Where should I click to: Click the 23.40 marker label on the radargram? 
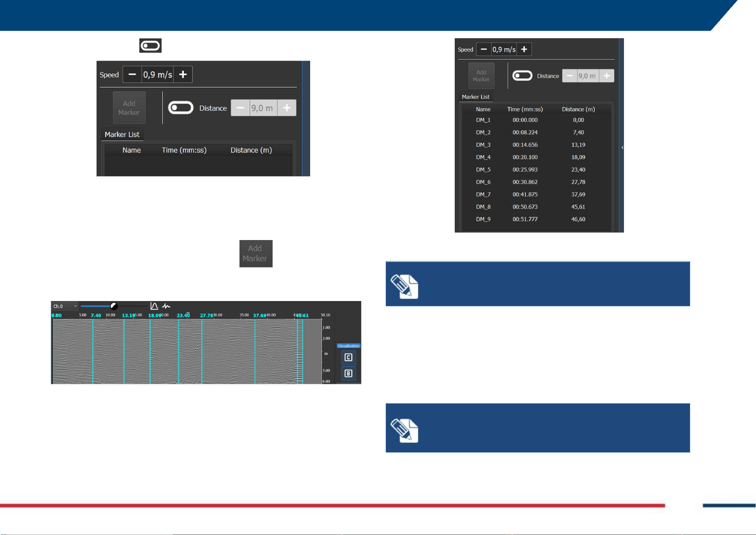coord(183,316)
